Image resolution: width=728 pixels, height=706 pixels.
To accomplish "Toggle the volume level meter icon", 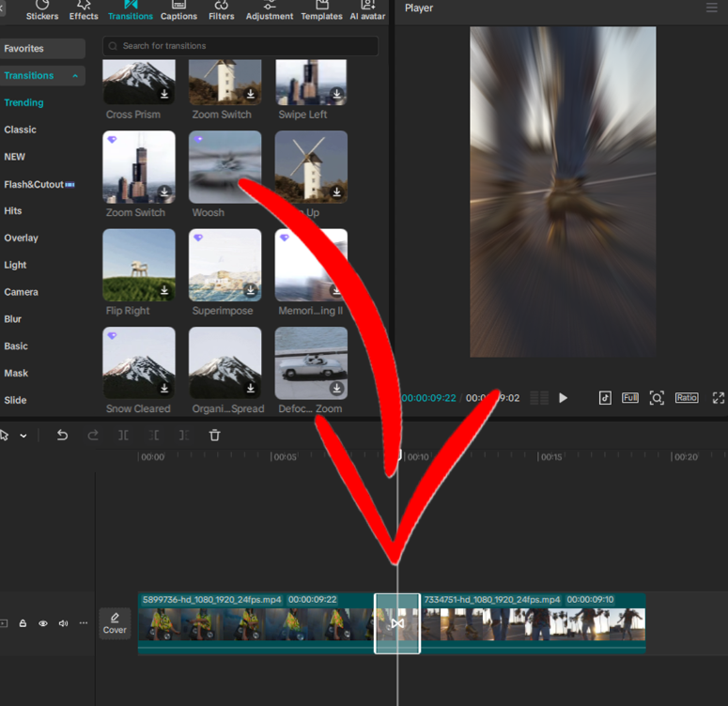I will click(539, 398).
